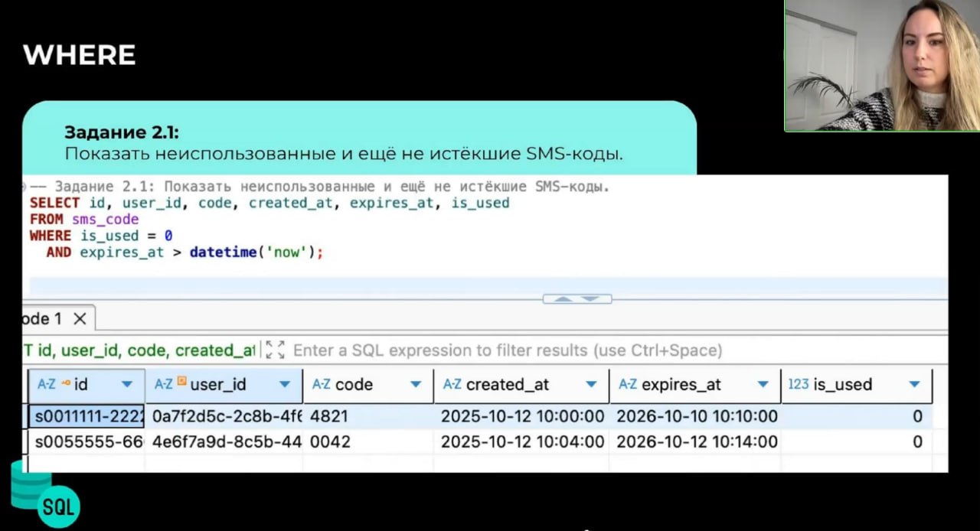980x531 pixels.
Task: Click the expand filter panel icon
Action: [x=275, y=350]
